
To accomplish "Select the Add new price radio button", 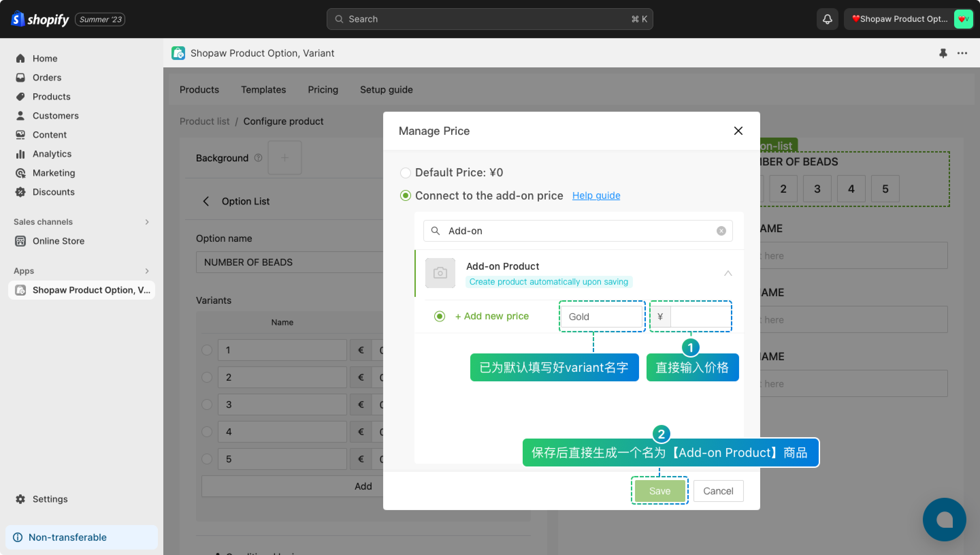I will coord(440,316).
